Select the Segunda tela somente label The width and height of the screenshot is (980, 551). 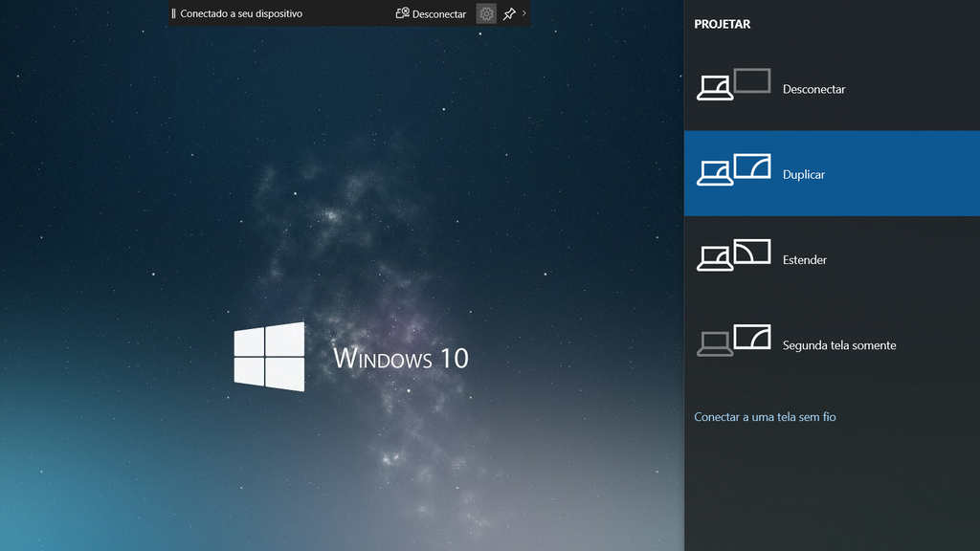coord(839,345)
